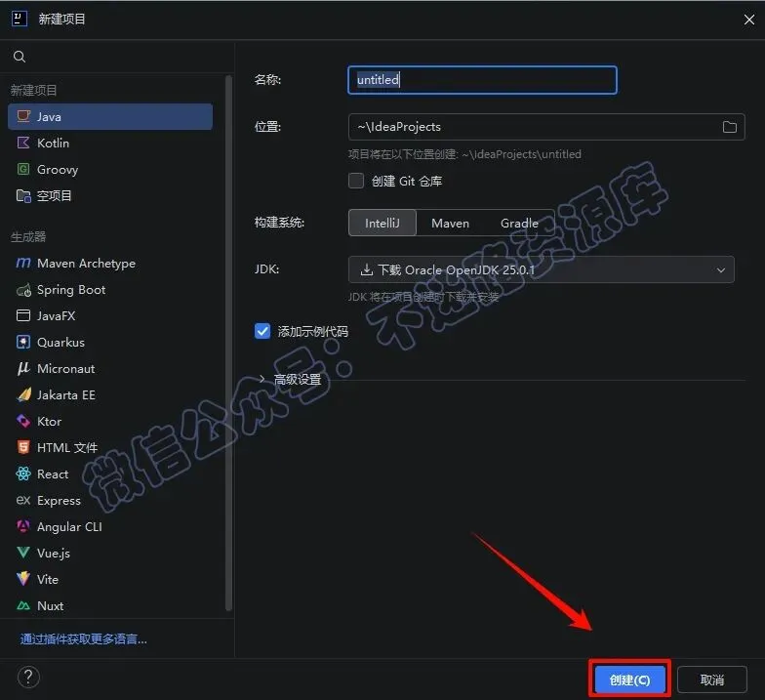Viewport: 765px width, 700px height.
Task: Click the download icon in the JDK field
Action: (367, 269)
